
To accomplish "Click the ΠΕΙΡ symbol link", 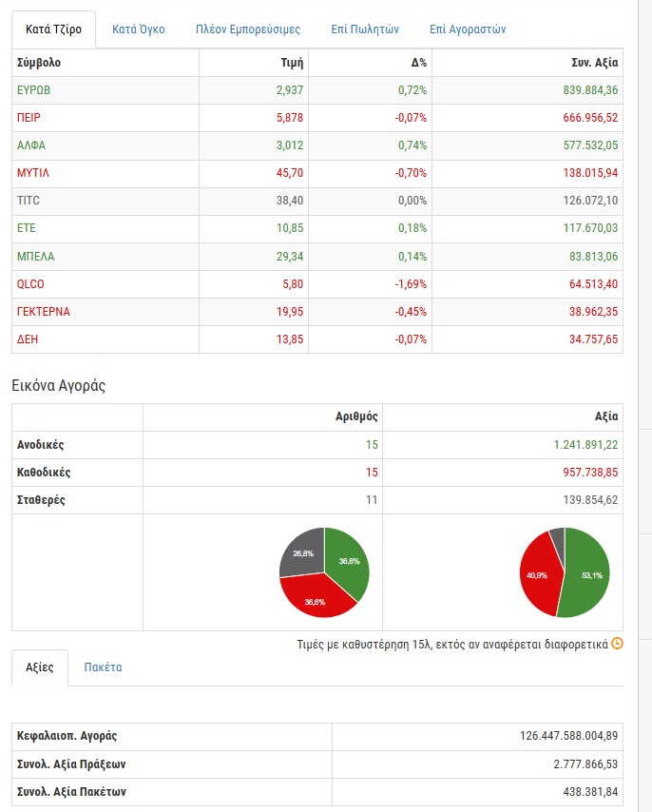I will [29, 118].
